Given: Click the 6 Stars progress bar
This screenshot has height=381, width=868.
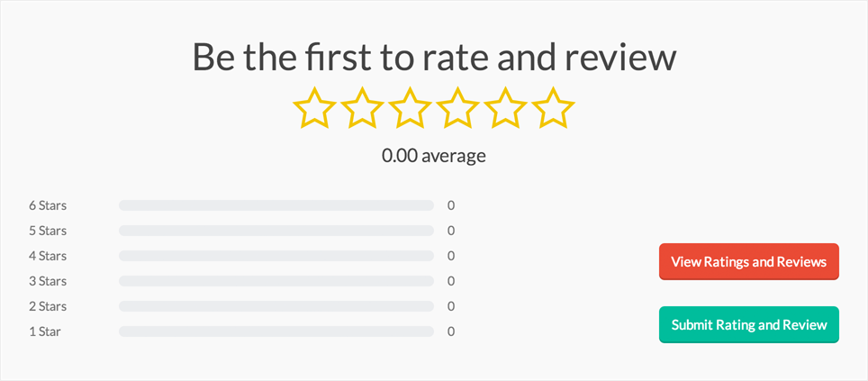Looking at the screenshot, I should tap(276, 205).
